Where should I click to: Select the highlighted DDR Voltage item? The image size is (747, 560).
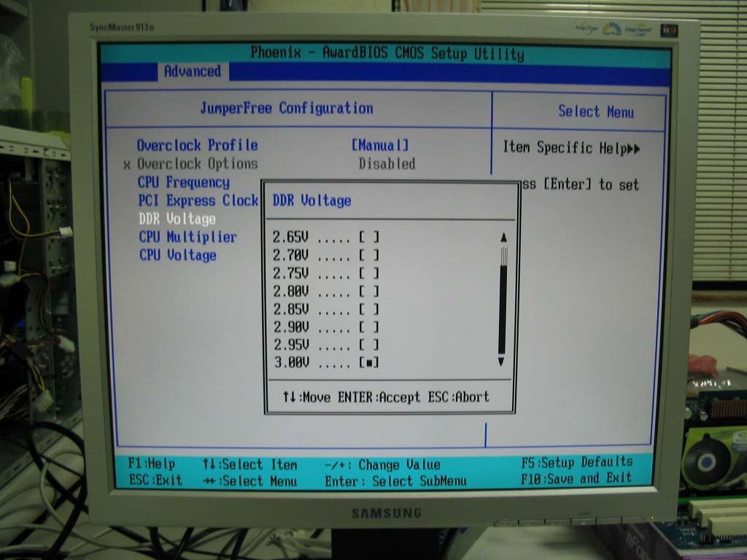pyautogui.click(x=177, y=219)
